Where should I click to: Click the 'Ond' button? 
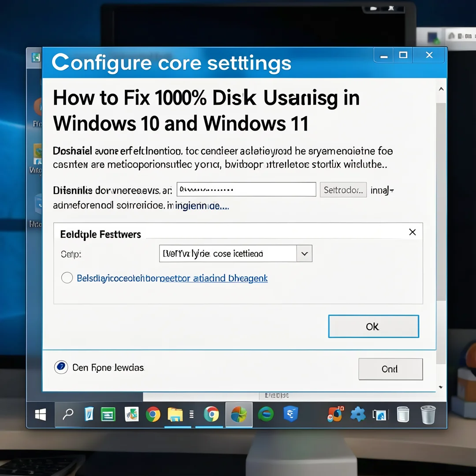(390, 369)
